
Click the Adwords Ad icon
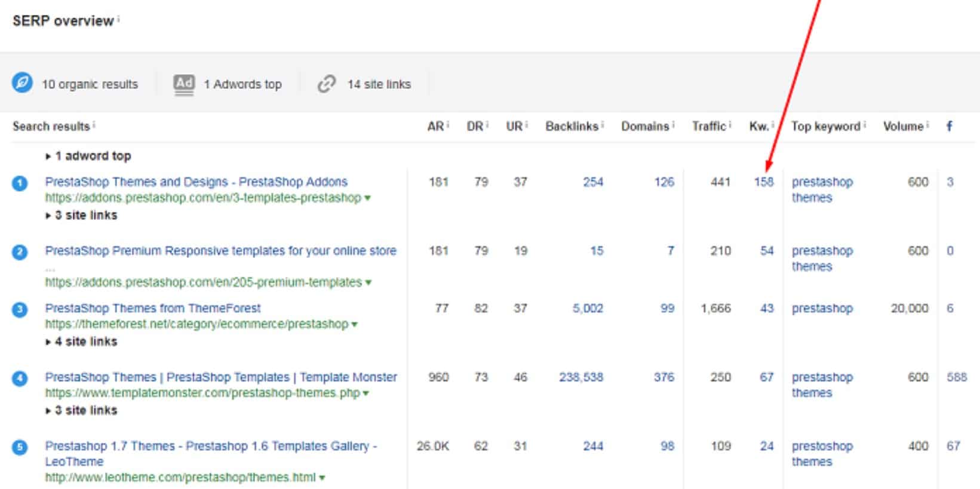184,84
